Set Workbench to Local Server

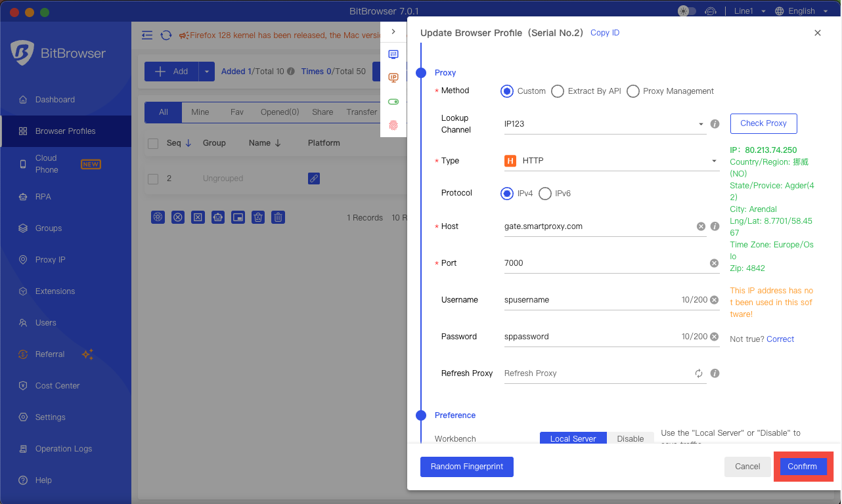(x=573, y=438)
